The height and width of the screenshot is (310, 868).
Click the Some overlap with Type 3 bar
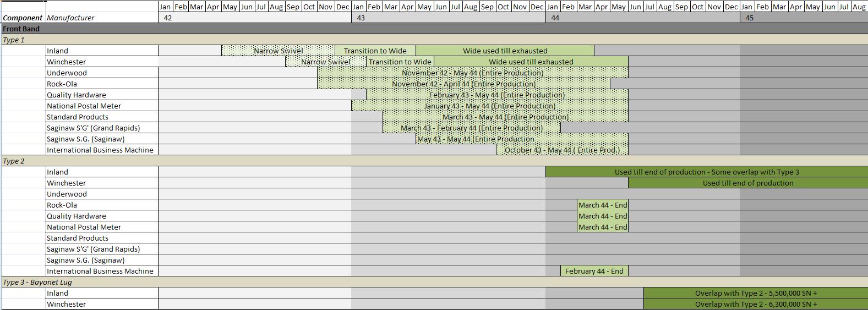707,172
